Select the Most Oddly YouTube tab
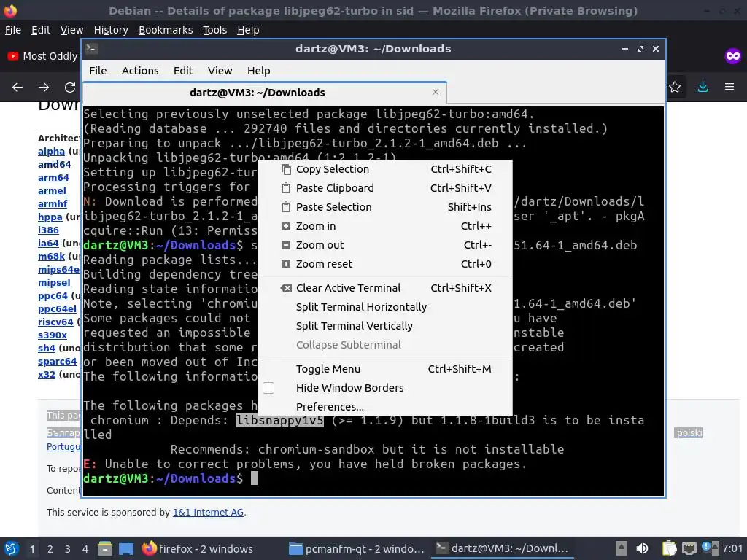Image resolution: width=747 pixels, height=560 pixels. click(x=42, y=56)
